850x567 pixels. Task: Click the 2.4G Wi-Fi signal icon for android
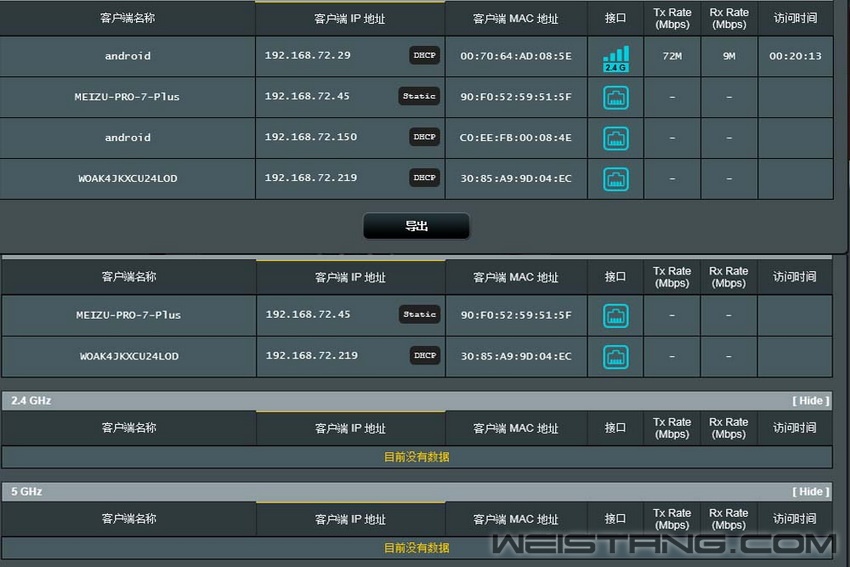point(616,58)
